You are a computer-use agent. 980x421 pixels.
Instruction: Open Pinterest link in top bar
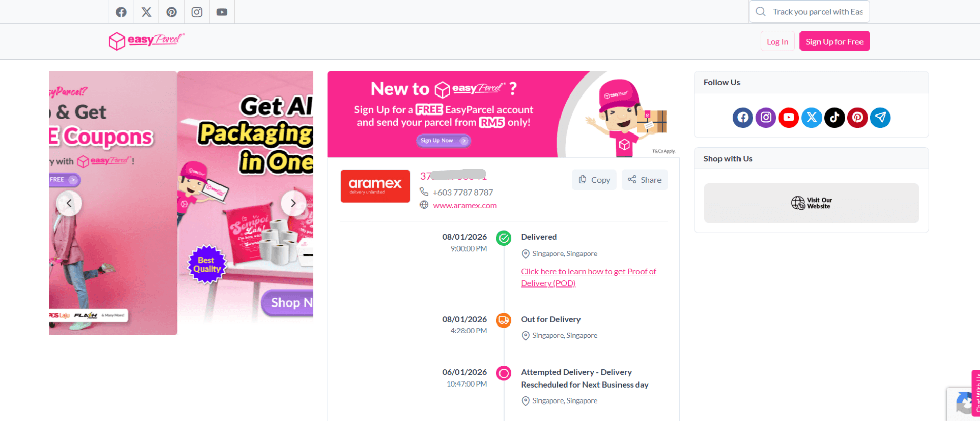coord(171,12)
